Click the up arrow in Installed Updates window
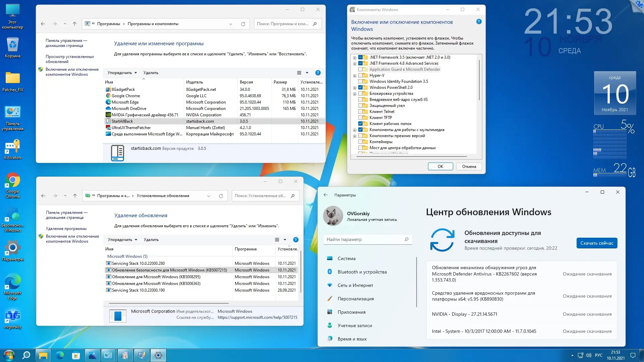 coord(75,196)
